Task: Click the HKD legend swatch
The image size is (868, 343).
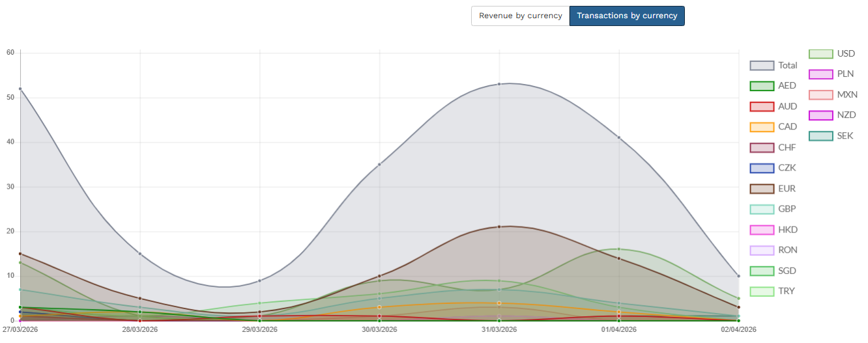Action: [x=762, y=230]
